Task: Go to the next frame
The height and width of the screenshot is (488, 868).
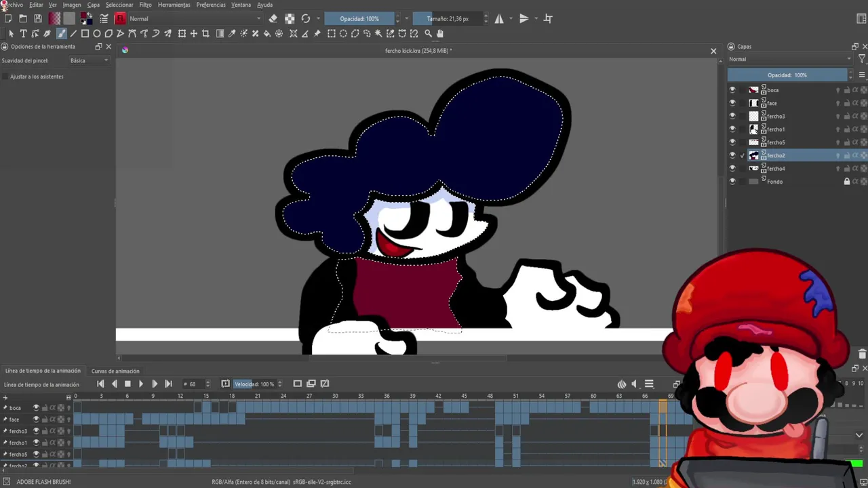Action: 155,384
